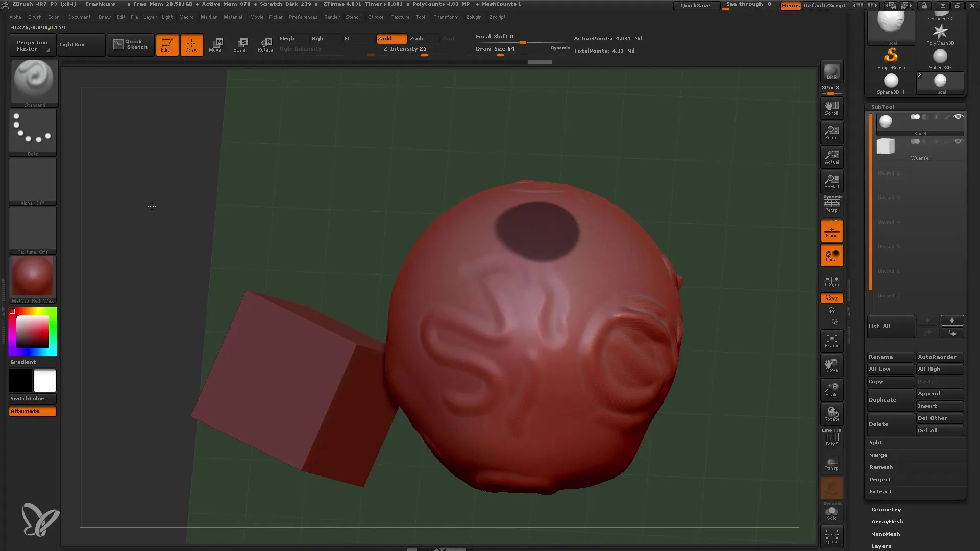The image size is (980, 551).
Task: Click the Remesh button in SubTool
Action: (880, 466)
